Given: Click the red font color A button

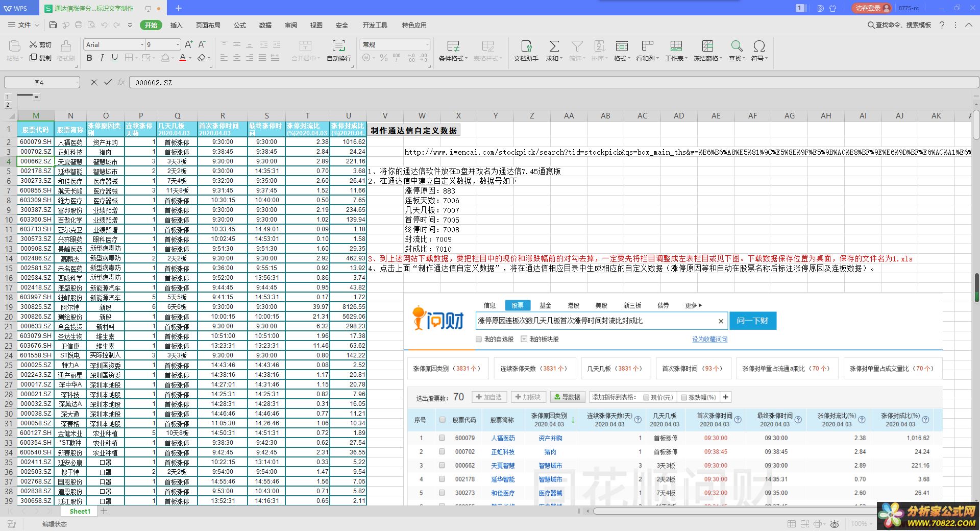Looking at the screenshot, I should point(183,58).
